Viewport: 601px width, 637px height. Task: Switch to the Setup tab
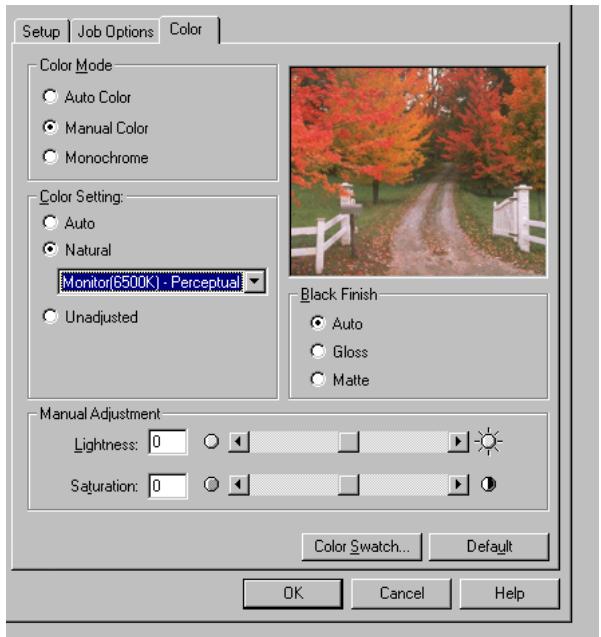(41, 31)
